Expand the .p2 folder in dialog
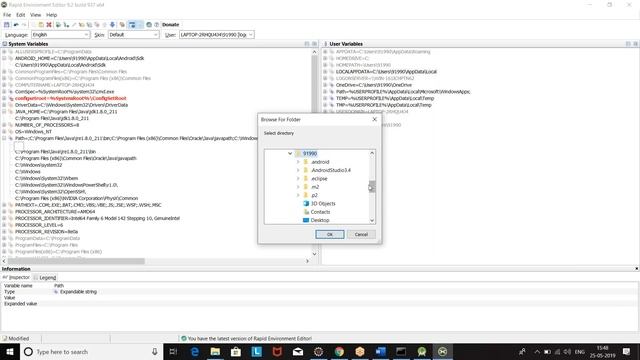The width and height of the screenshot is (640, 360). coord(298,196)
